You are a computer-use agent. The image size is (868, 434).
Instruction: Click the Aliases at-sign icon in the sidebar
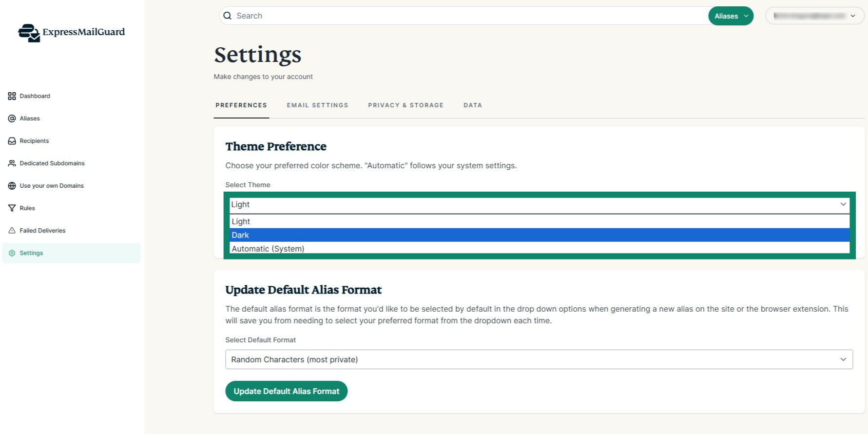12,118
